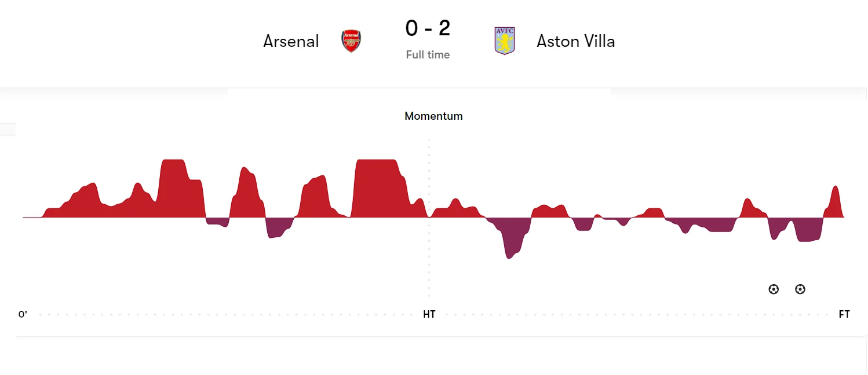Image resolution: width=868 pixels, height=375 pixels.
Task: Click the Full time status text
Action: click(x=428, y=55)
